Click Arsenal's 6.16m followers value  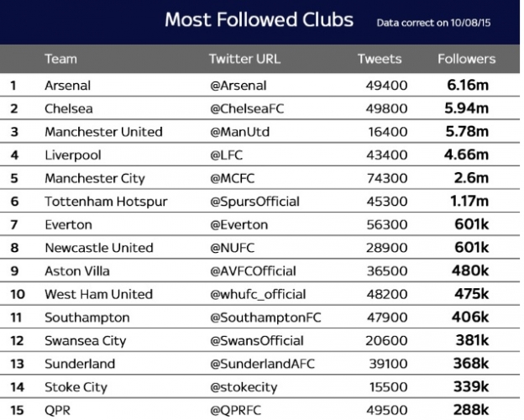(x=469, y=86)
